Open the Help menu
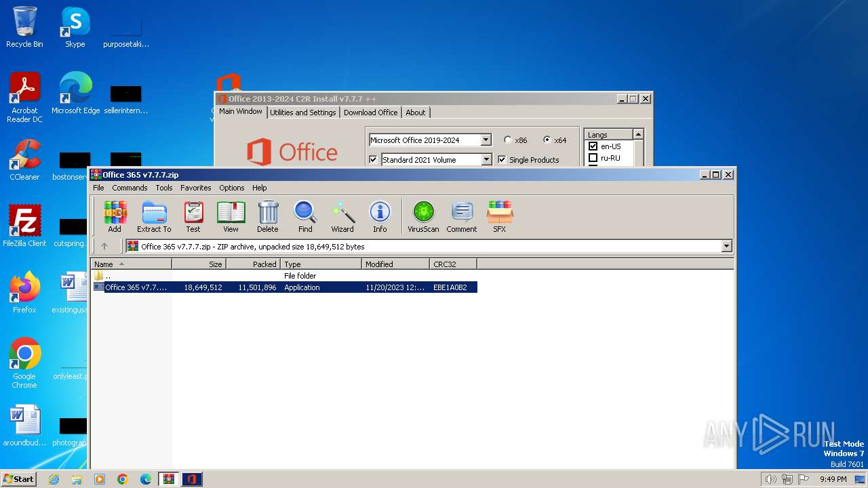Screen dimensions: 868x488 point(260,188)
